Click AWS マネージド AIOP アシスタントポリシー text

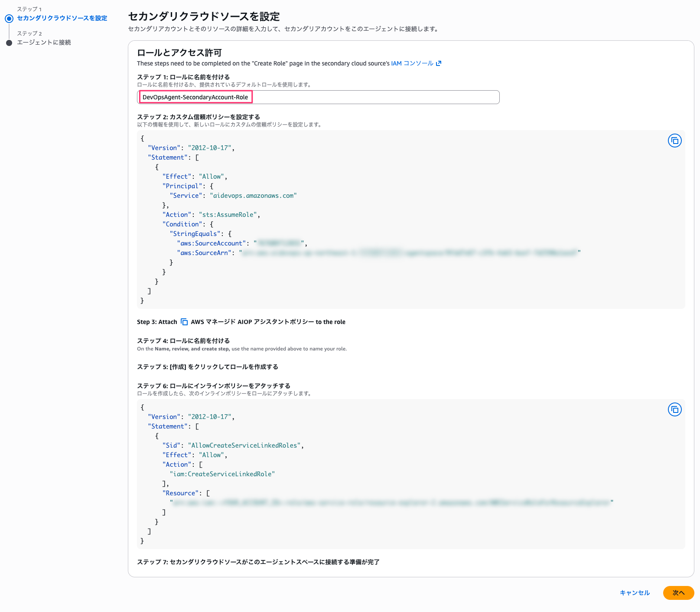(x=252, y=322)
